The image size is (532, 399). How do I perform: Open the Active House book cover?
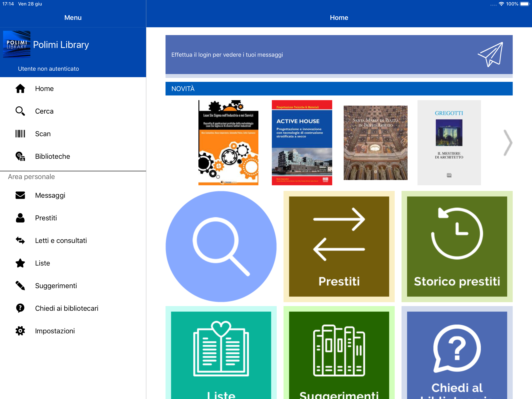[302, 143]
